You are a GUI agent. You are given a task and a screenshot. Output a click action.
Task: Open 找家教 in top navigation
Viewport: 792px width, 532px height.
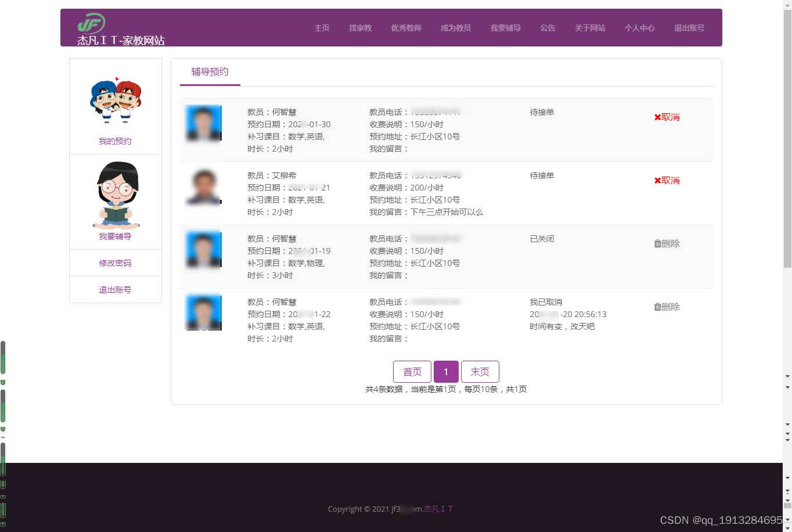(360, 28)
